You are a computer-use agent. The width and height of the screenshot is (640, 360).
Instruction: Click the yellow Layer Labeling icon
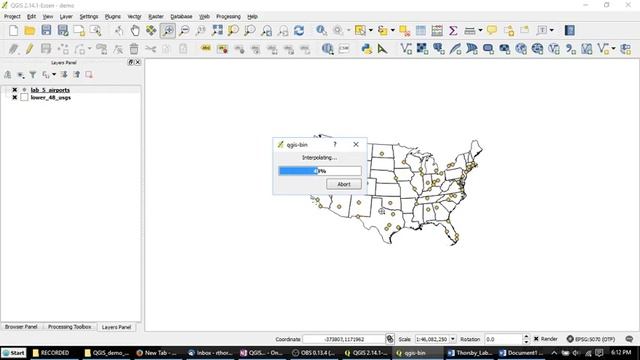(206, 49)
